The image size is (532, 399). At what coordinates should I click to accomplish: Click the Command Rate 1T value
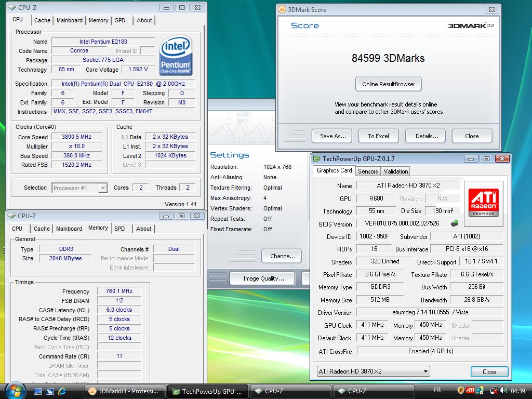[119, 356]
